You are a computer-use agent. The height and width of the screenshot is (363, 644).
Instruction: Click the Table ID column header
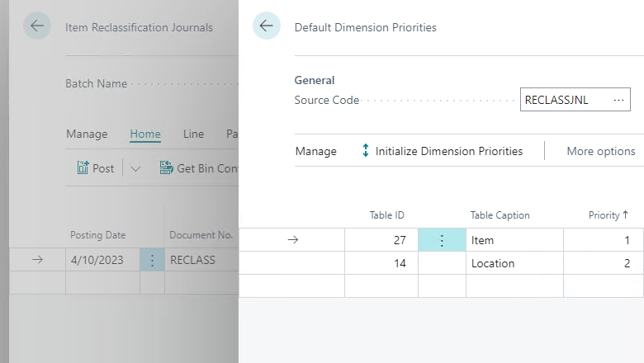click(x=386, y=215)
